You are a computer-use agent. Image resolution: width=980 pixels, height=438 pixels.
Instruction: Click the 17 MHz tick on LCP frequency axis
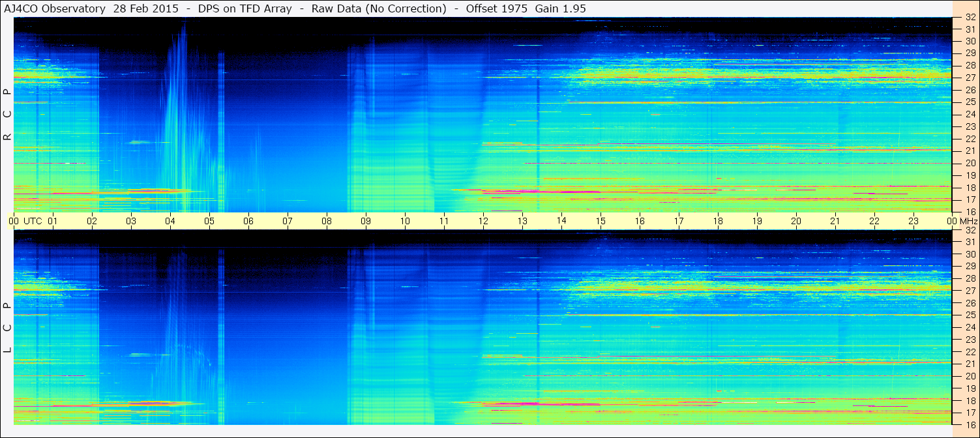tap(970, 413)
